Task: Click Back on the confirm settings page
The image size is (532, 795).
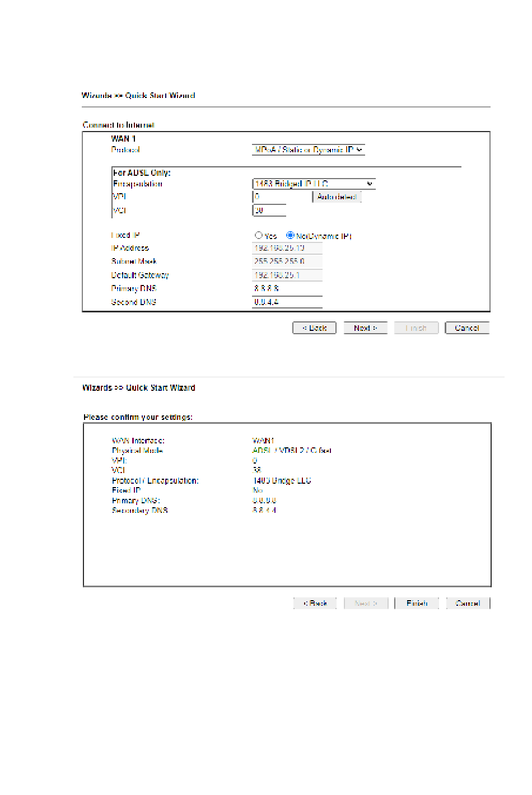Action: click(315, 603)
